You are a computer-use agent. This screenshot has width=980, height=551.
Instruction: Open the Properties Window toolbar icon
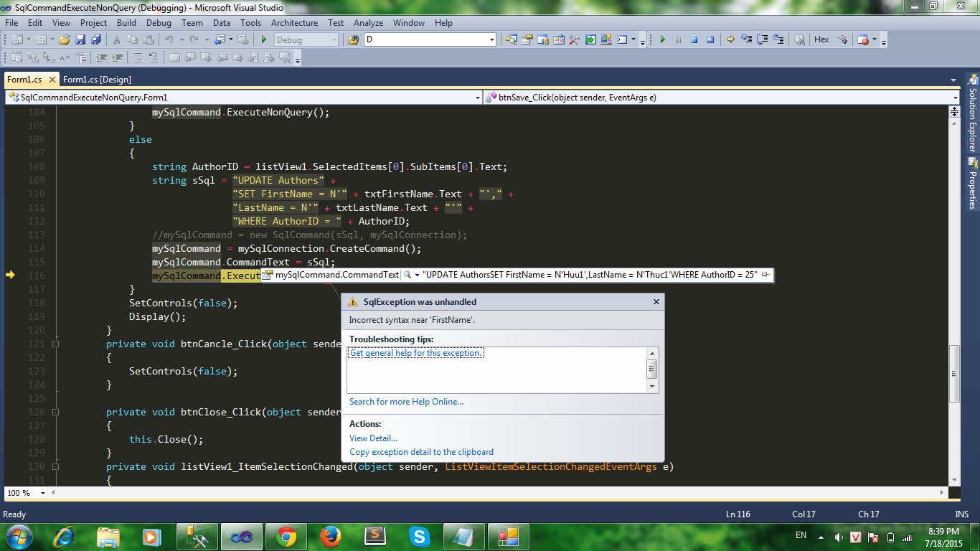[527, 39]
